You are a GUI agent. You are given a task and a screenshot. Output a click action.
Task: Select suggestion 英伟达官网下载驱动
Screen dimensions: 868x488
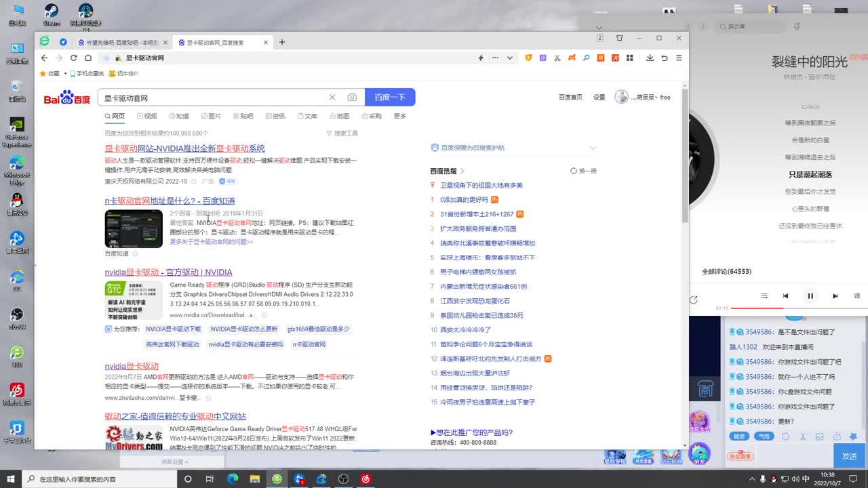point(172,344)
